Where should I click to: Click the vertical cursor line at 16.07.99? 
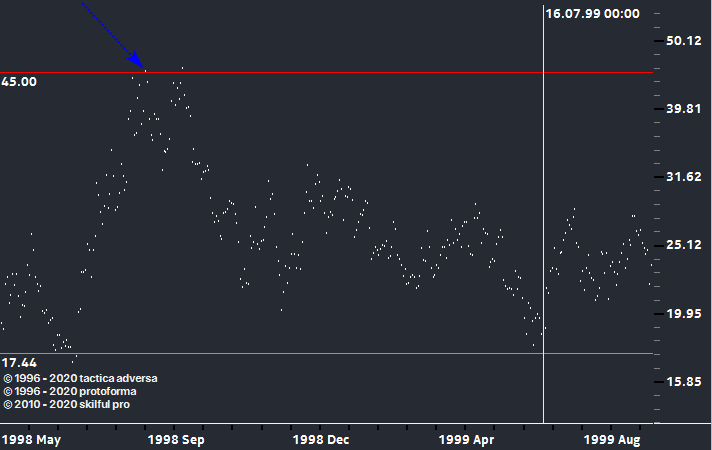544,250
